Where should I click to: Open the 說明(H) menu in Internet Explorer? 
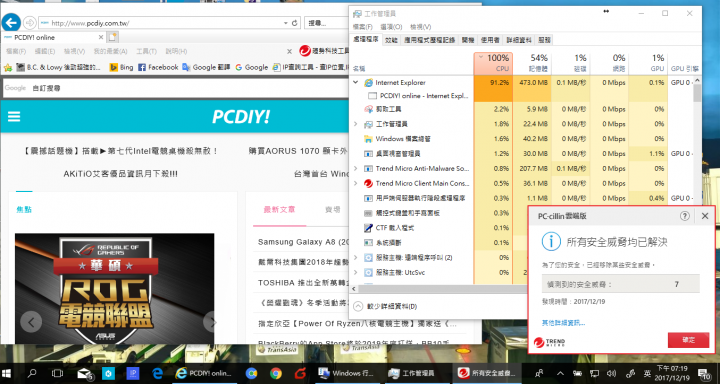point(176,51)
